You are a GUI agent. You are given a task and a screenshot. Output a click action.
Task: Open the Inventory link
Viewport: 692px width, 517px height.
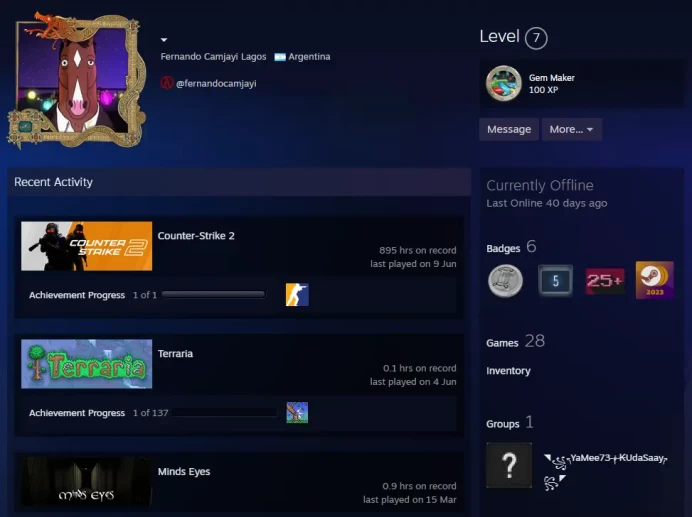tap(508, 371)
